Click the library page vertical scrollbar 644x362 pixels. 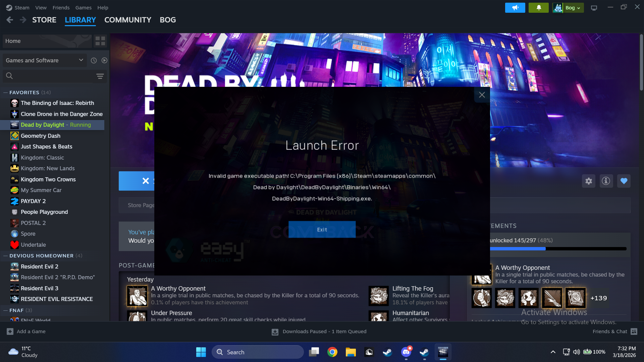[641, 62]
